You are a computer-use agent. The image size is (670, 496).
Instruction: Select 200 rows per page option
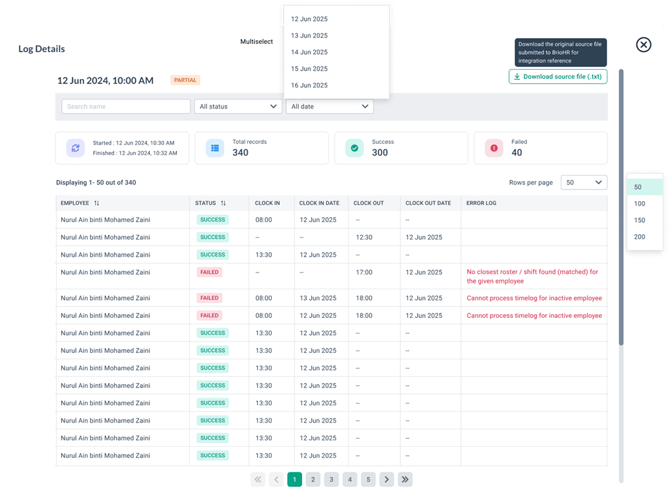click(640, 237)
